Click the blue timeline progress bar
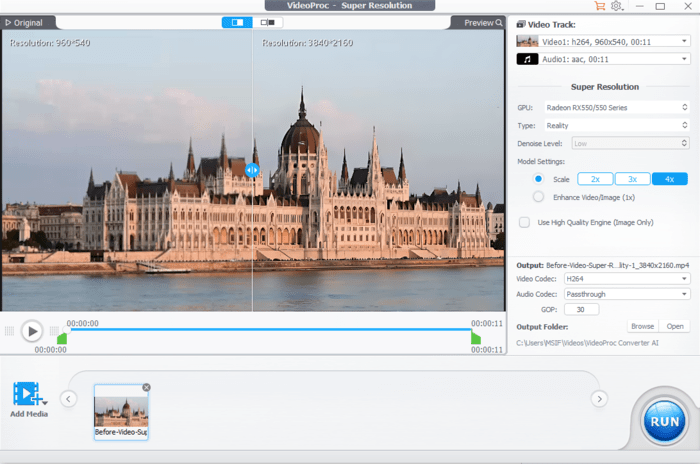Viewport: 700px width, 464px height. tap(269, 330)
